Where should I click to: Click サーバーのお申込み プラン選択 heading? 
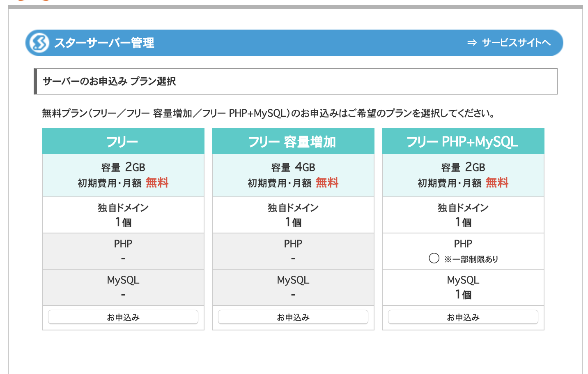(x=109, y=81)
